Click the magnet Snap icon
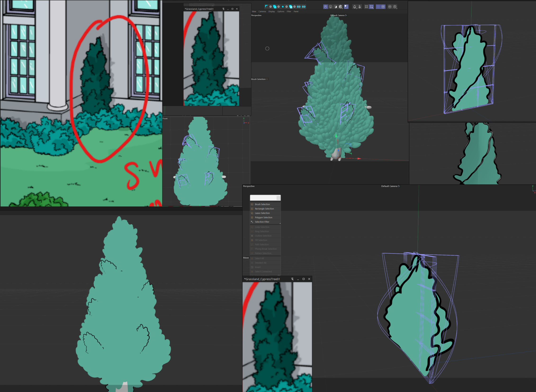This screenshot has height=392, width=536. pyautogui.click(x=355, y=7)
